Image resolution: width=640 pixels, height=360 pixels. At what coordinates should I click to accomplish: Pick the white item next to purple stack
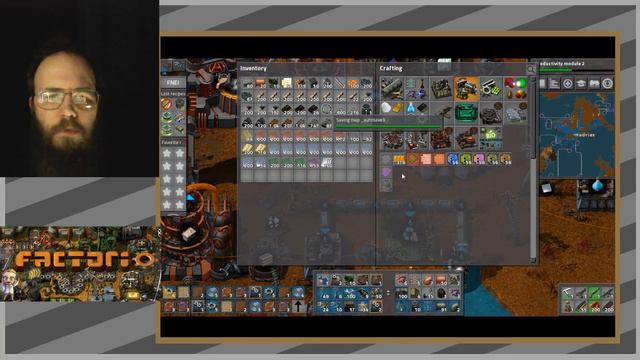point(326,163)
